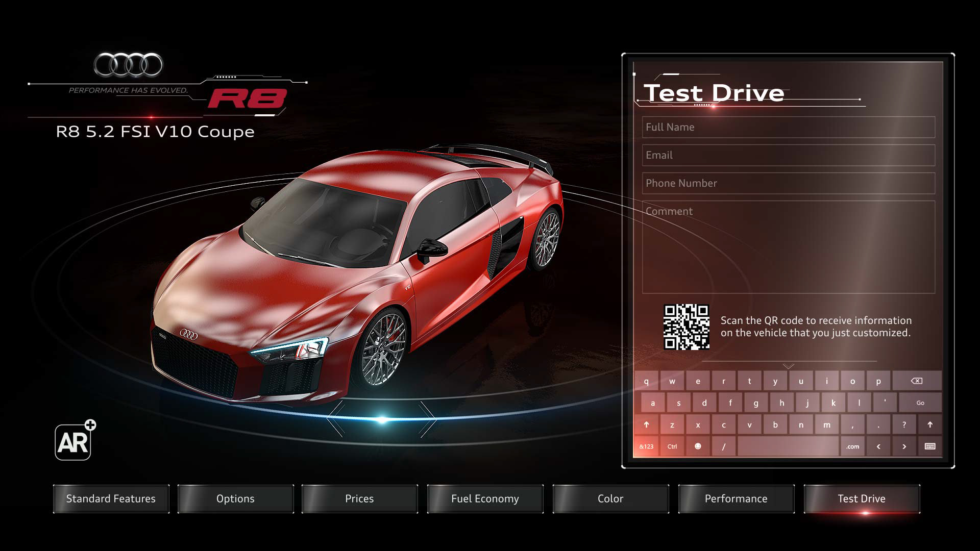Tap the &123 symbols key

pos(646,446)
